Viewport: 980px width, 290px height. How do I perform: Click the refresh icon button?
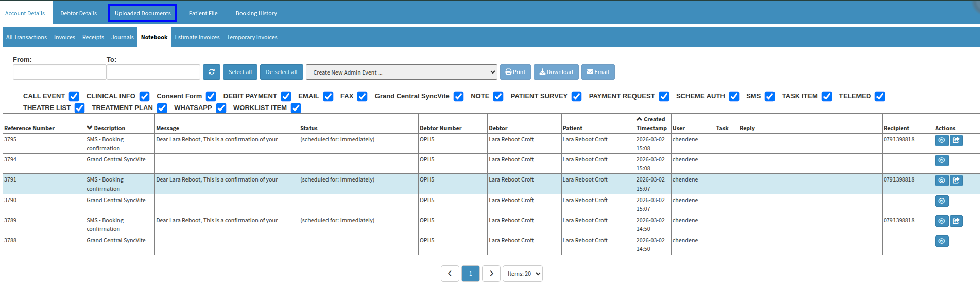point(212,72)
